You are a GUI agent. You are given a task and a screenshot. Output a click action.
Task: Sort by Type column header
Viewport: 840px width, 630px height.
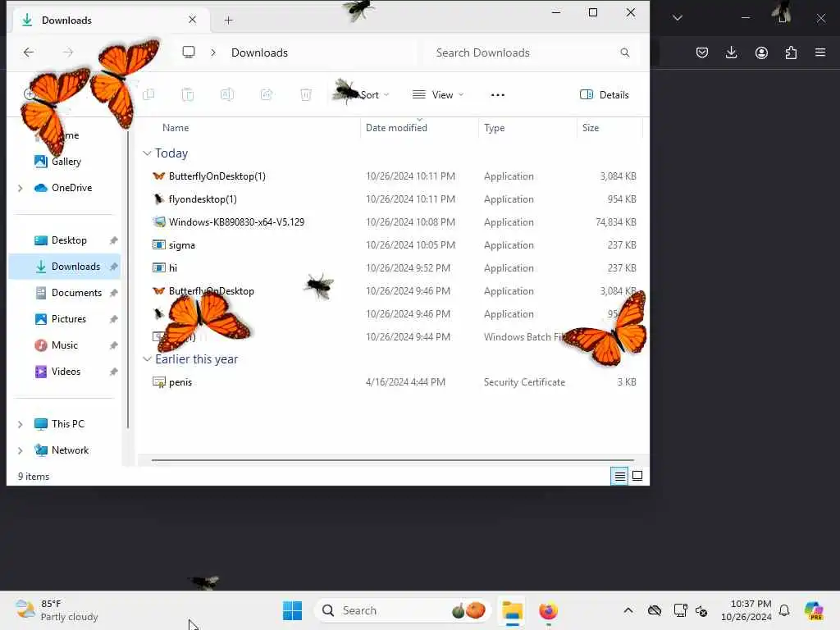pyautogui.click(x=494, y=127)
